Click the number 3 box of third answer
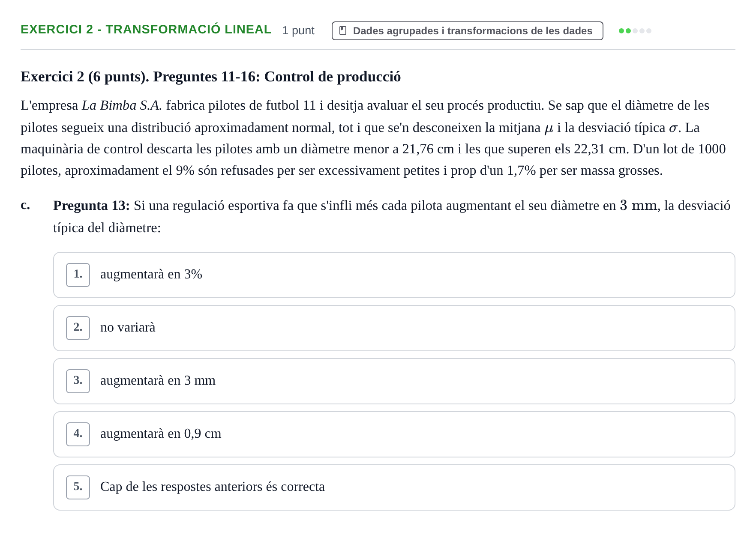The image size is (756, 538). click(x=78, y=381)
